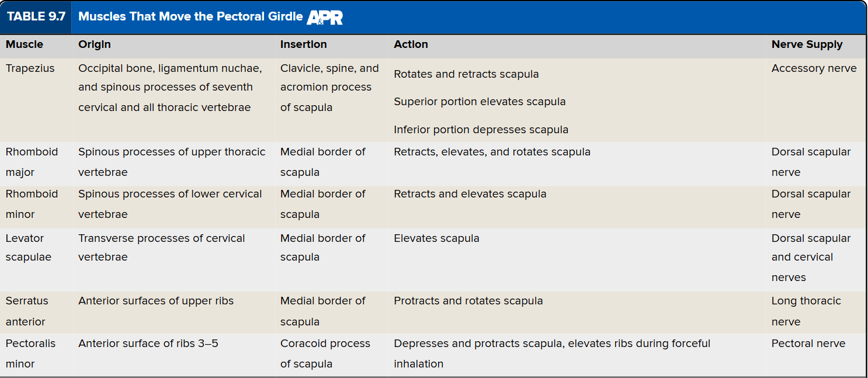
Task: Click 'Coracoid process of scapula' insertion cell
Action: pyautogui.click(x=325, y=353)
